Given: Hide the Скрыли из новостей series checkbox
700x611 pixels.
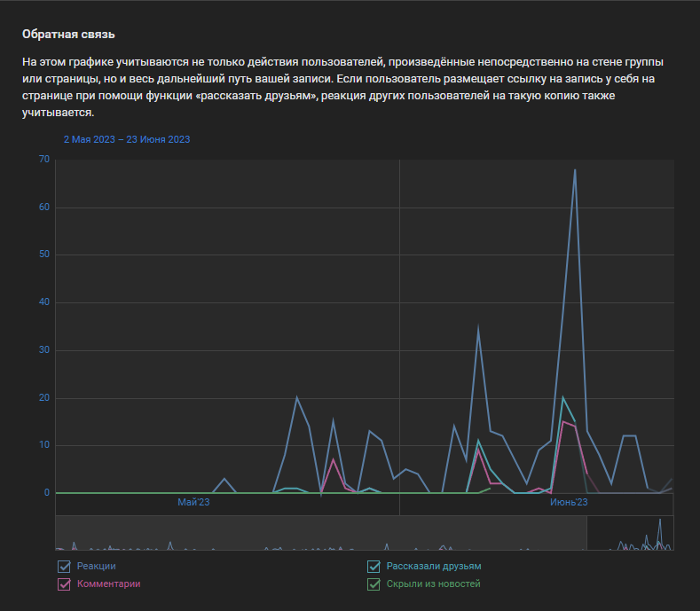Looking at the screenshot, I should [x=374, y=584].
